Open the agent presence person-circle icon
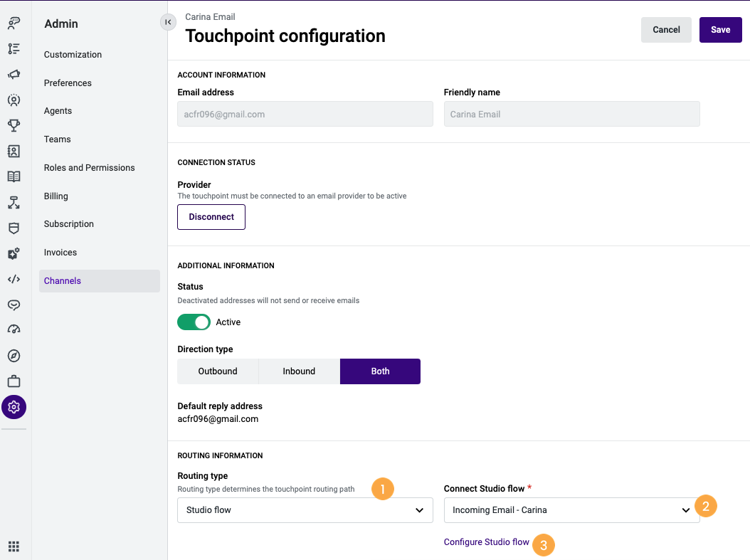Screen dimensions: 750x560 tap(14, 100)
